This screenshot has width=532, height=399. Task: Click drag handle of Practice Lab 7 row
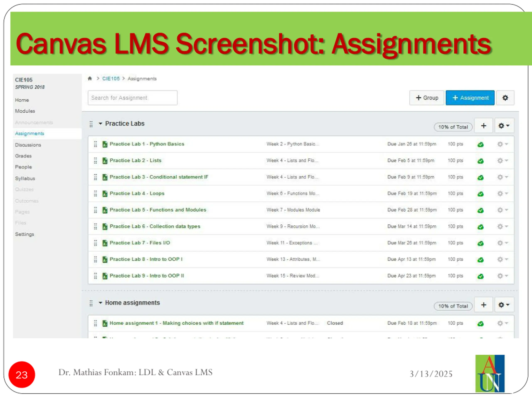(95, 243)
